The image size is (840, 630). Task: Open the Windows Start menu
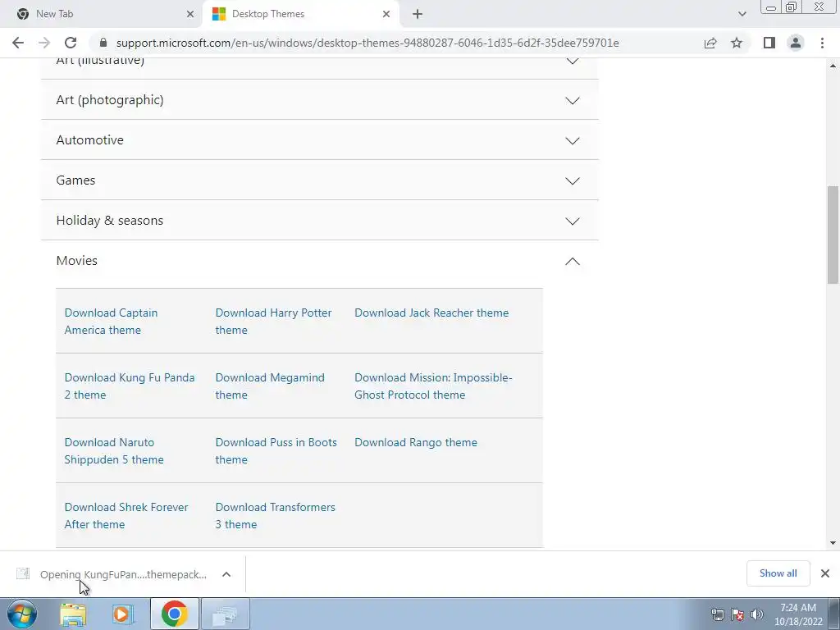[22, 614]
